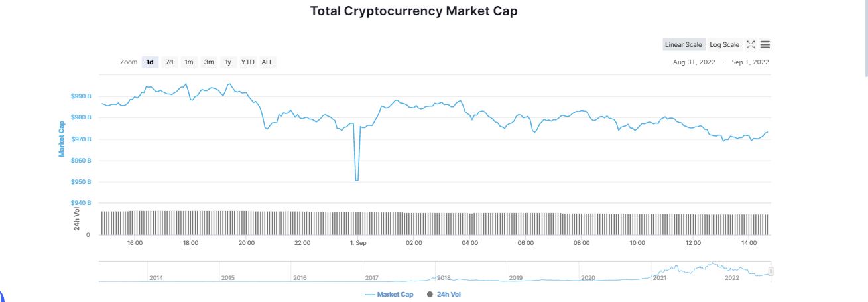This screenshot has height=302, width=868.
Task: Open the chart hamburger context menu
Action: coord(765,45)
